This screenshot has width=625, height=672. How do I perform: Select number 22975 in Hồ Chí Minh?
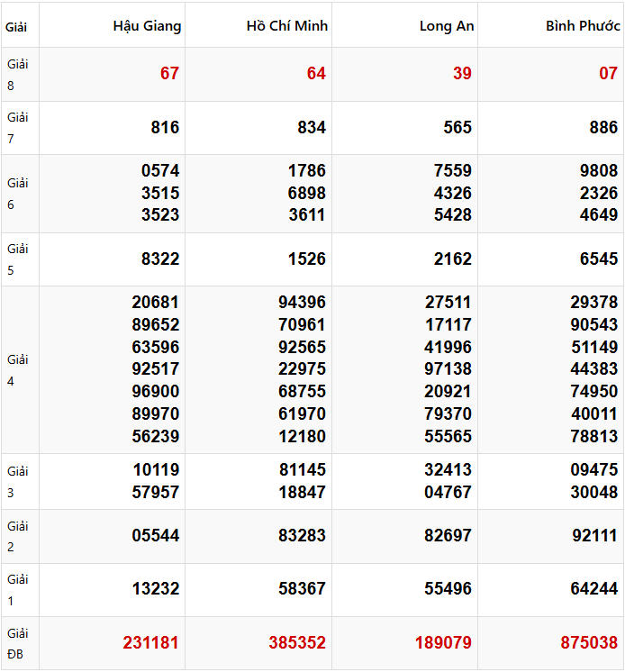[302, 369]
